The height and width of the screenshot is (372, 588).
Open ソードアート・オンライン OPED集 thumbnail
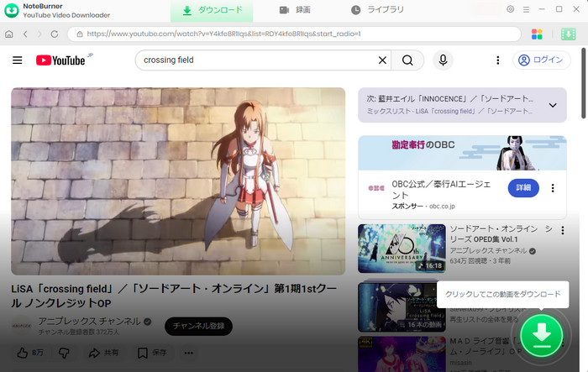(402, 249)
